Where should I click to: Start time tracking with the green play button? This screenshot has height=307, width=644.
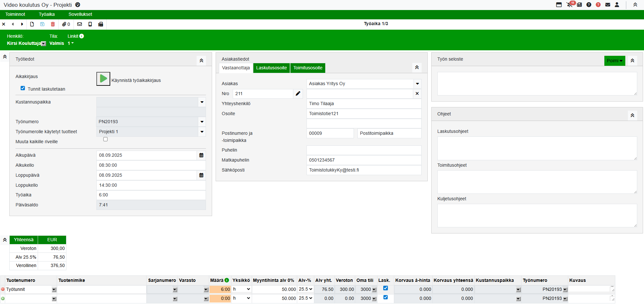pyautogui.click(x=103, y=79)
